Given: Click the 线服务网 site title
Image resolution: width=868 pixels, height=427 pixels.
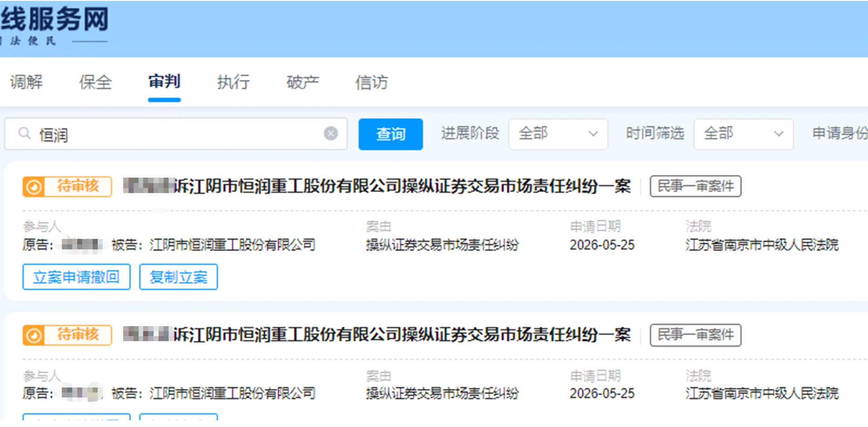Looking at the screenshot, I should tap(54, 19).
